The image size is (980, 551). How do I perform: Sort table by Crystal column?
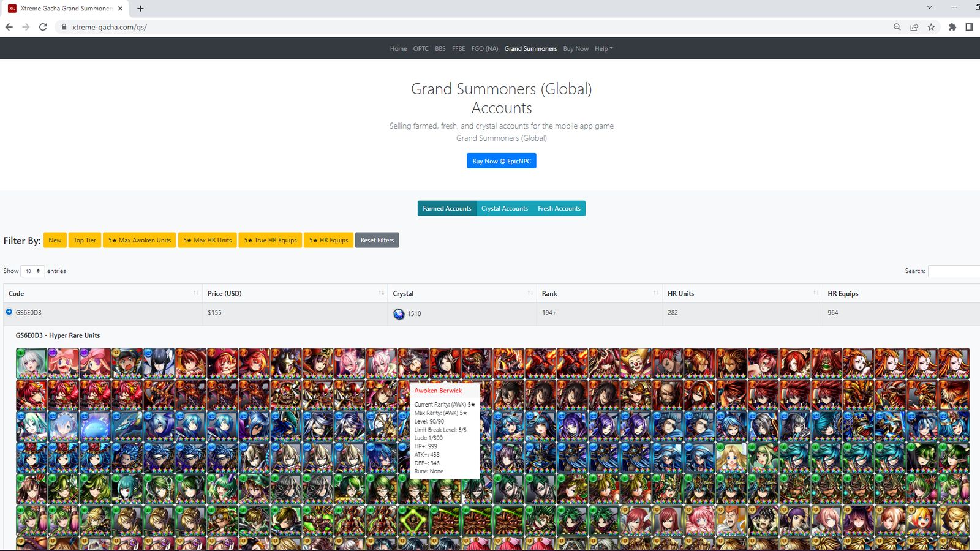[x=462, y=293]
